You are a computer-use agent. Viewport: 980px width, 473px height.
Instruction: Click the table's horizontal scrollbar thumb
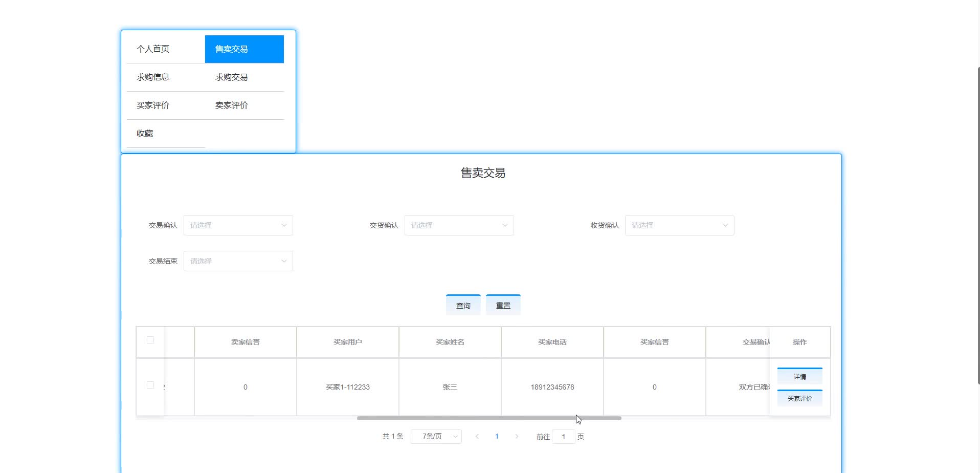point(489,418)
